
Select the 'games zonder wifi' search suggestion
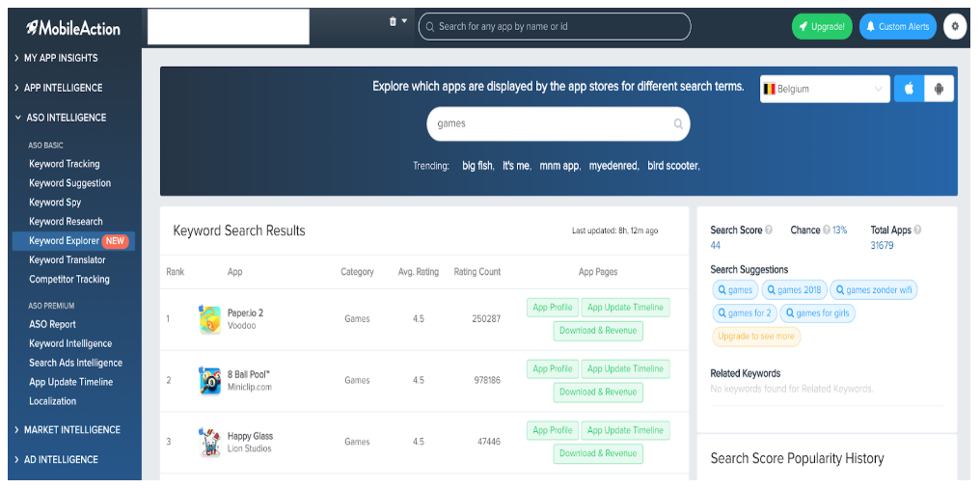pos(875,290)
